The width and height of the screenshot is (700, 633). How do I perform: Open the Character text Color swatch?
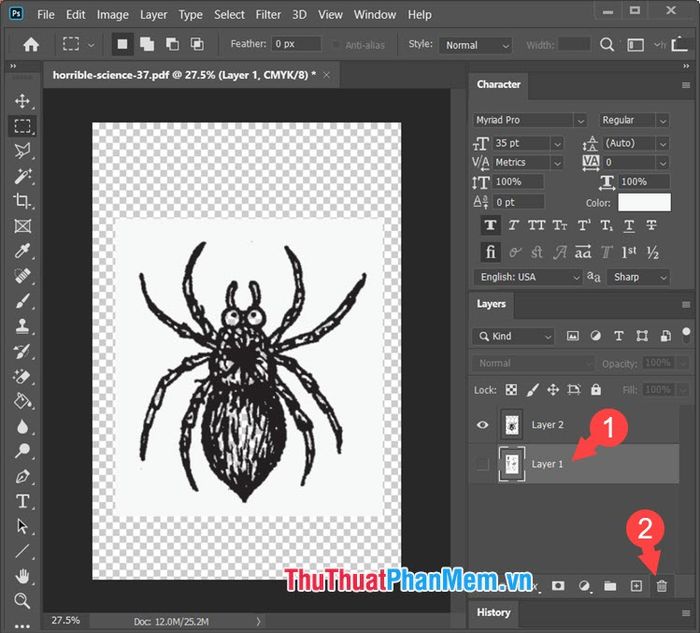(x=644, y=202)
